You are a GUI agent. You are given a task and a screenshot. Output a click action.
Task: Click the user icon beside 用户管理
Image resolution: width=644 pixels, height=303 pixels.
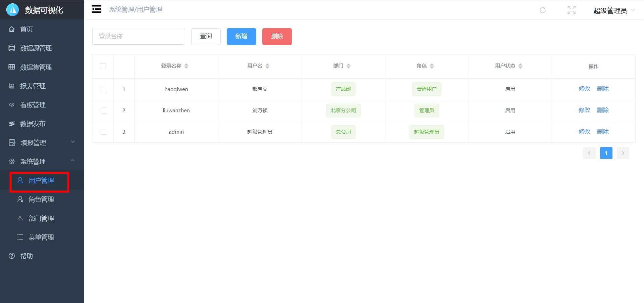(20, 180)
